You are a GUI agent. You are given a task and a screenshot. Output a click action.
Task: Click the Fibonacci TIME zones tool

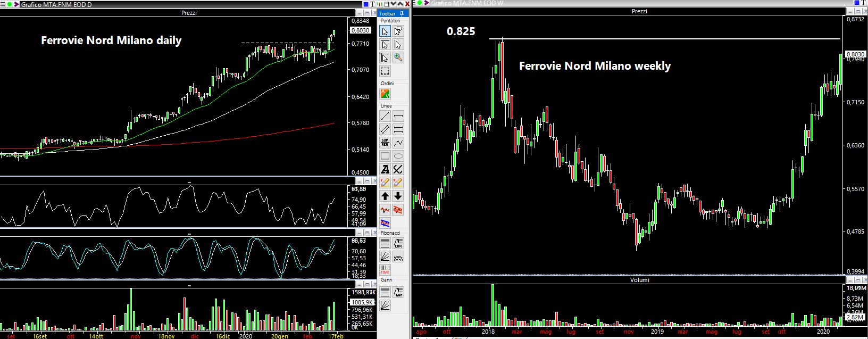click(x=385, y=270)
